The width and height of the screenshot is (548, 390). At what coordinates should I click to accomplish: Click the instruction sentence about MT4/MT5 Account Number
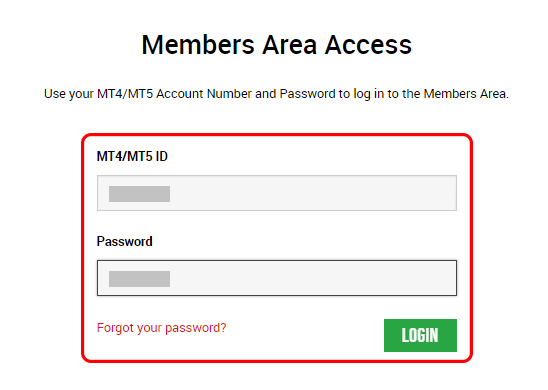pyautogui.click(x=276, y=94)
